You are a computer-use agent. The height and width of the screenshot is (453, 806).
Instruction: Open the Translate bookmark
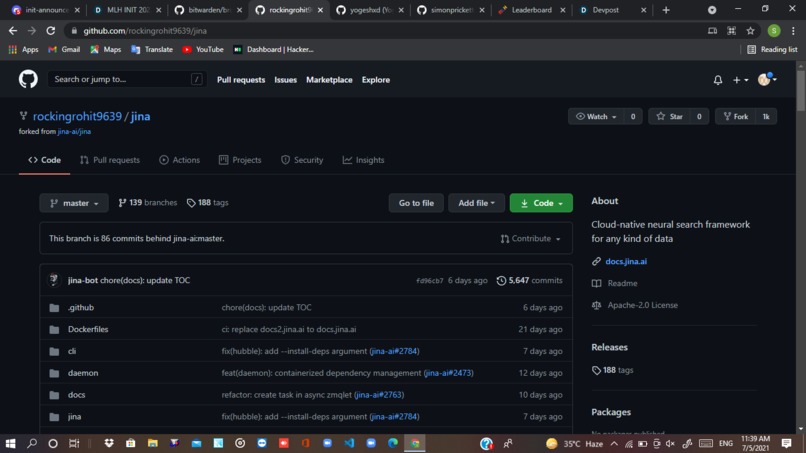coord(152,49)
